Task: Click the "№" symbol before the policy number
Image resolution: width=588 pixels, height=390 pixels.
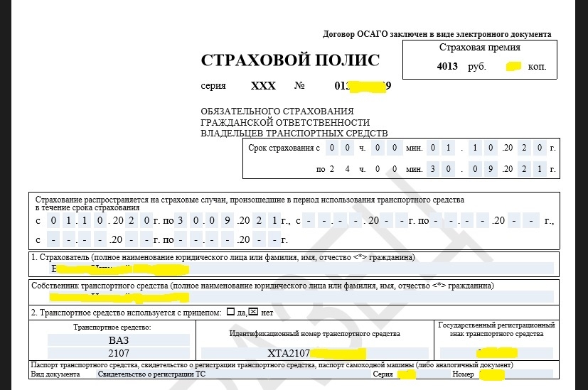Action: point(299,85)
